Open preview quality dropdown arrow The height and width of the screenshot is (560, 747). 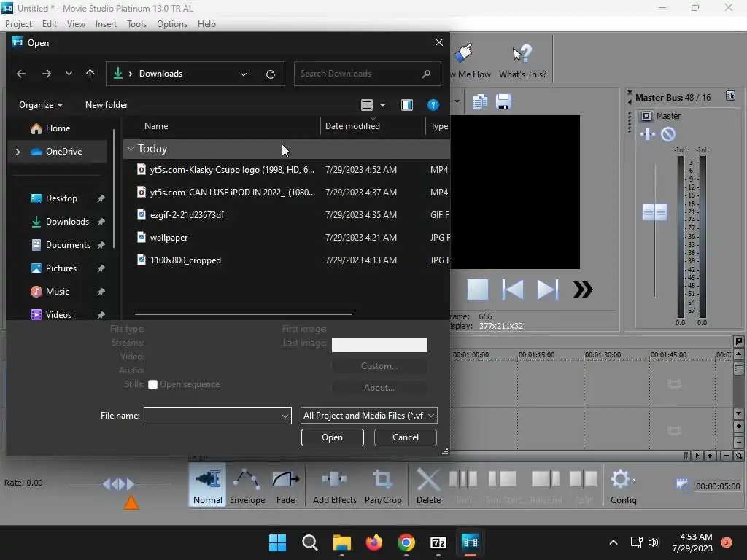click(457, 101)
